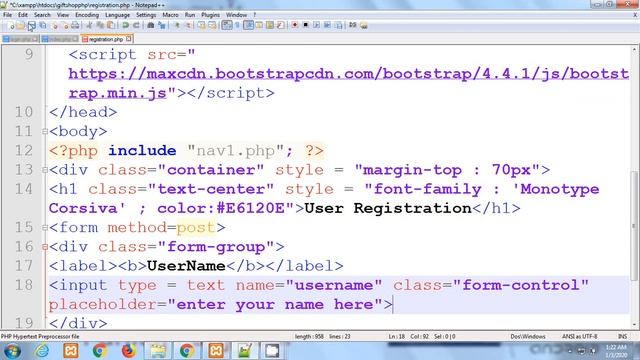Open the Replace dialog toolbar icon

(162, 25)
